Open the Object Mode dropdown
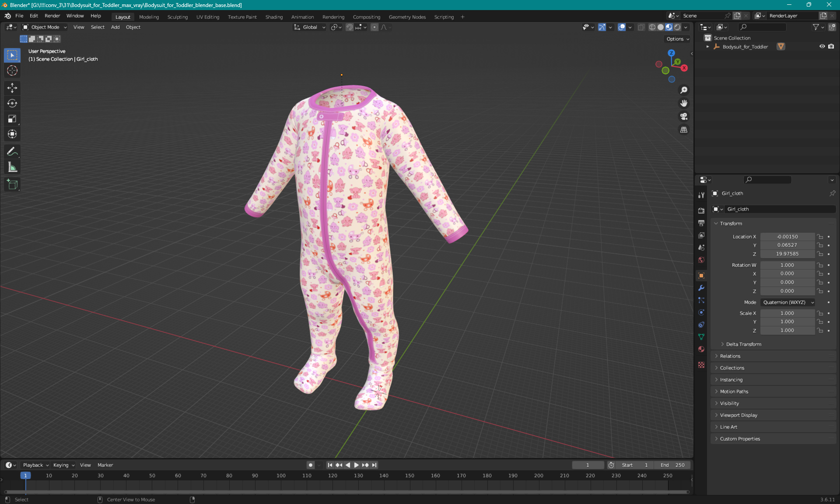 [45, 27]
